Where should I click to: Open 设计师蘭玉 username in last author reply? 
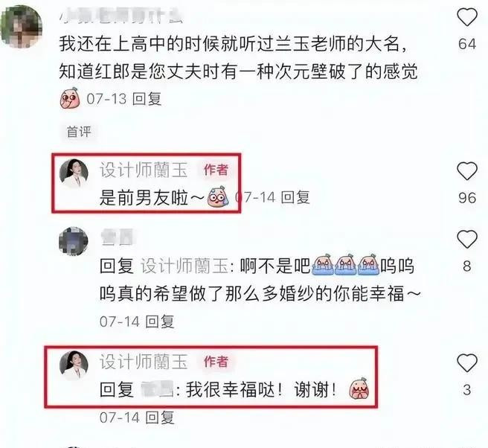[x=144, y=362]
